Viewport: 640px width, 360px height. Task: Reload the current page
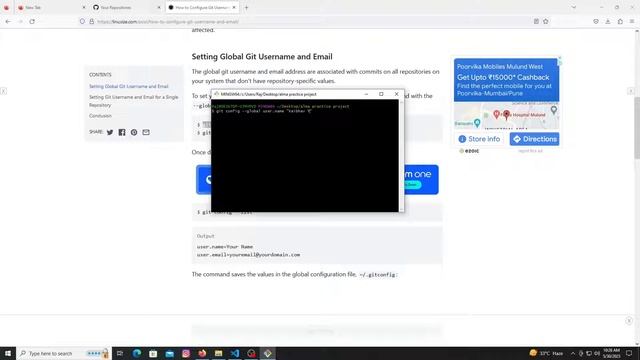(x=32, y=21)
